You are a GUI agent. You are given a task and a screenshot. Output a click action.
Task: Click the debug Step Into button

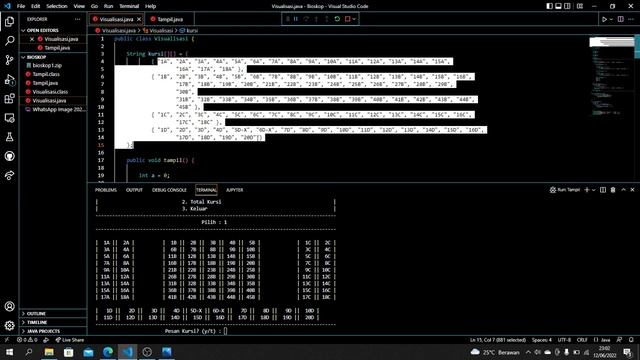pyautogui.click(x=316, y=19)
